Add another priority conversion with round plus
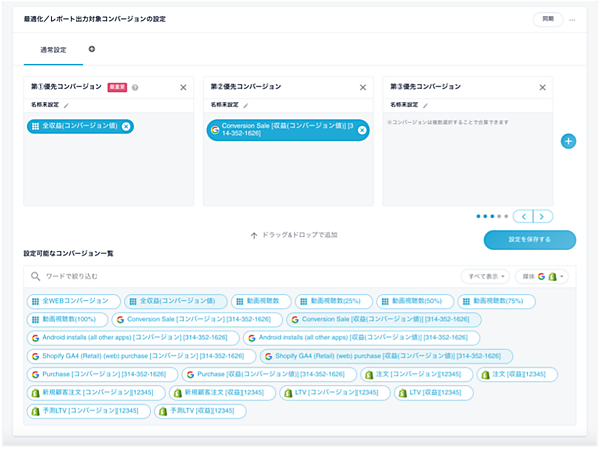This screenshot has height=449, width=600. tap(568, 141)
